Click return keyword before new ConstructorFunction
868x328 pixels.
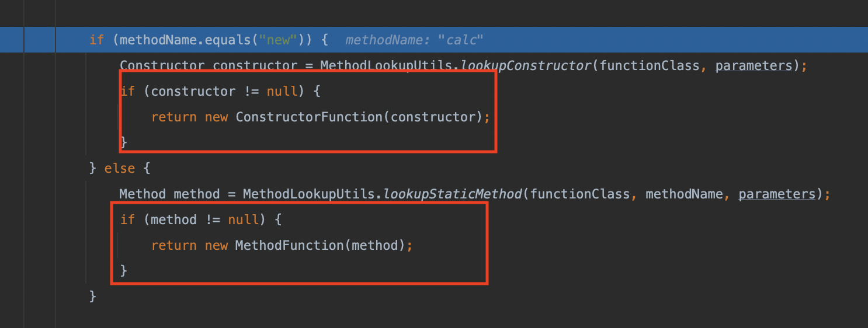click(174, 117)
